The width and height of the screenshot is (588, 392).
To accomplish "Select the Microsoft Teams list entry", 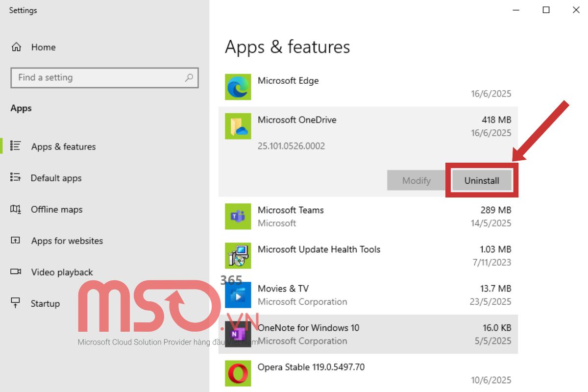I will coord(368,216).
